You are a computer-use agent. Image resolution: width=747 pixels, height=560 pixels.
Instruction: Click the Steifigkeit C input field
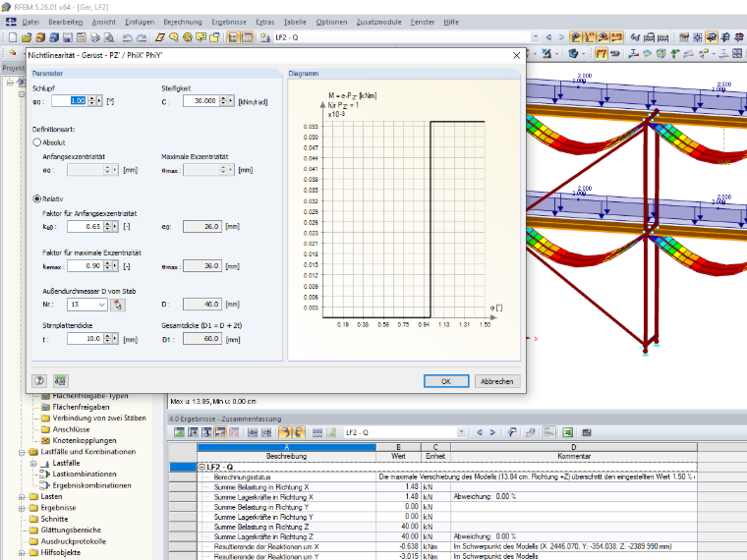(201, 101)
